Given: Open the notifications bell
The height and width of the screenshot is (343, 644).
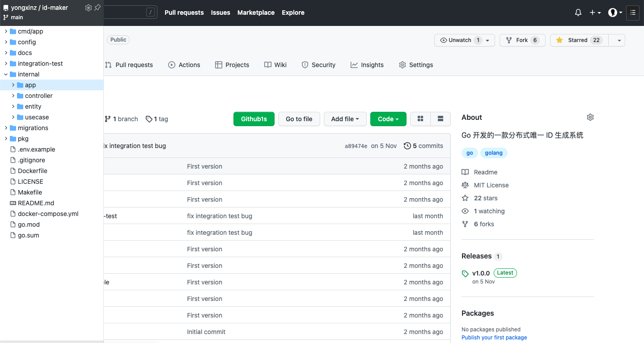Looking at the screenshot, I should pos(578,13).
